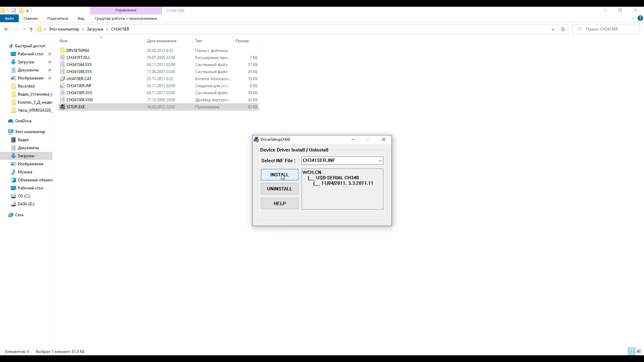Select the SETUP.EXE application icon
The height and width of the screenshot is (362, 644).
tap(62, 107)
